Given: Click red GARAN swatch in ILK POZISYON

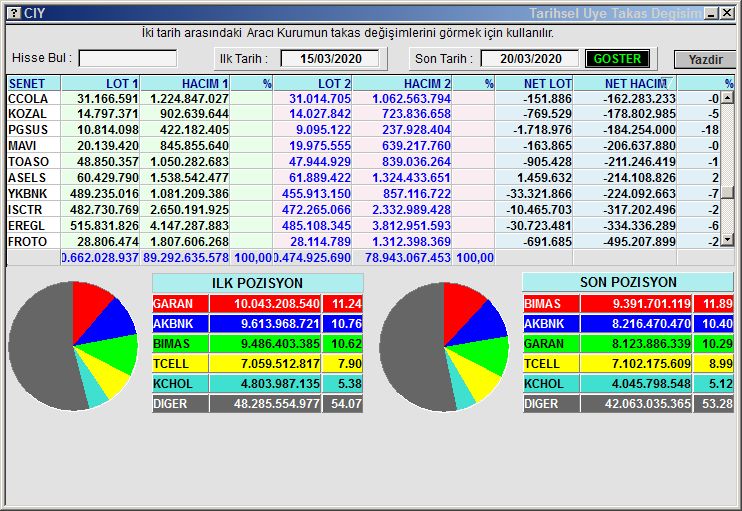Looking at the screenshot, I should [172, 304].
